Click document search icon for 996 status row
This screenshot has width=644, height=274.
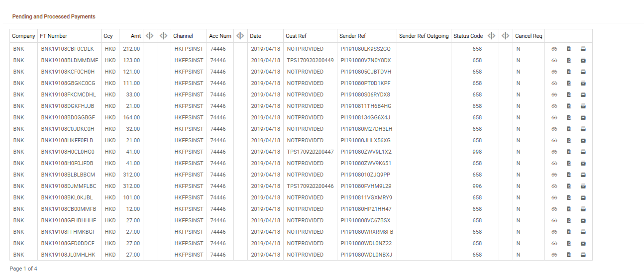click(x=569, y=186)
